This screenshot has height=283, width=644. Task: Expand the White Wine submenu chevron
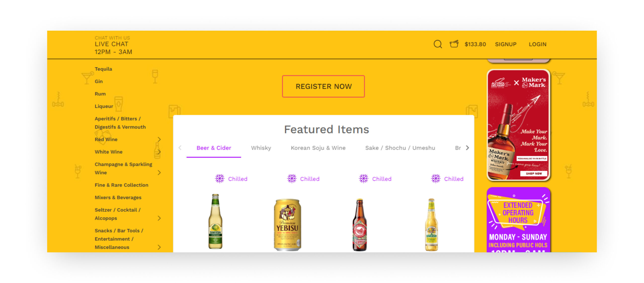click(x=159, y=152)
